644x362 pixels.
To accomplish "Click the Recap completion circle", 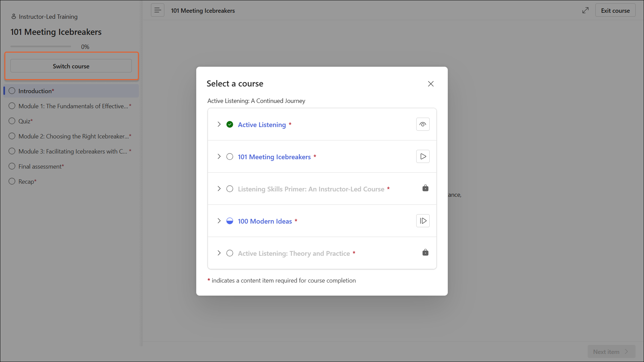I will point(12,181).
